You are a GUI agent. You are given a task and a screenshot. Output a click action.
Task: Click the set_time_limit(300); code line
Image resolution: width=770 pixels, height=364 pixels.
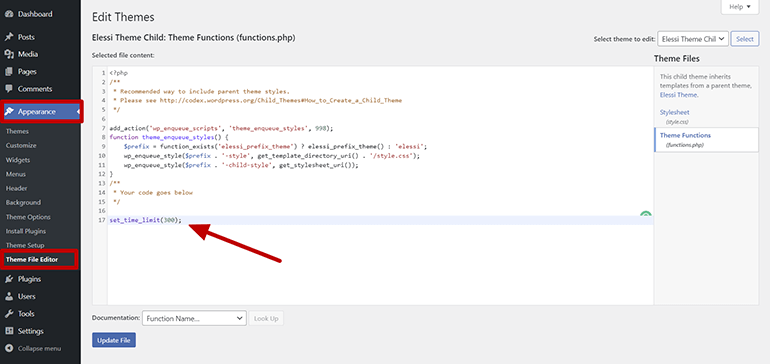click(145, 220)
